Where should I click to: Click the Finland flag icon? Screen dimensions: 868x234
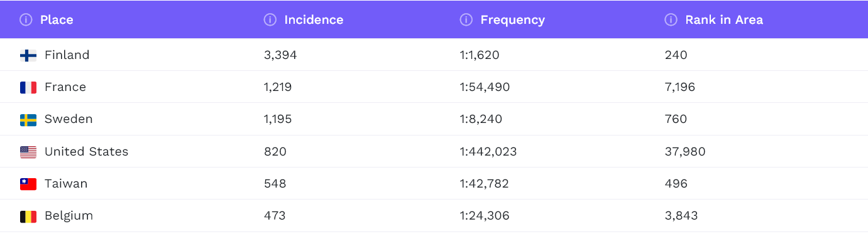pyautogui.click(x=28, y=55)
